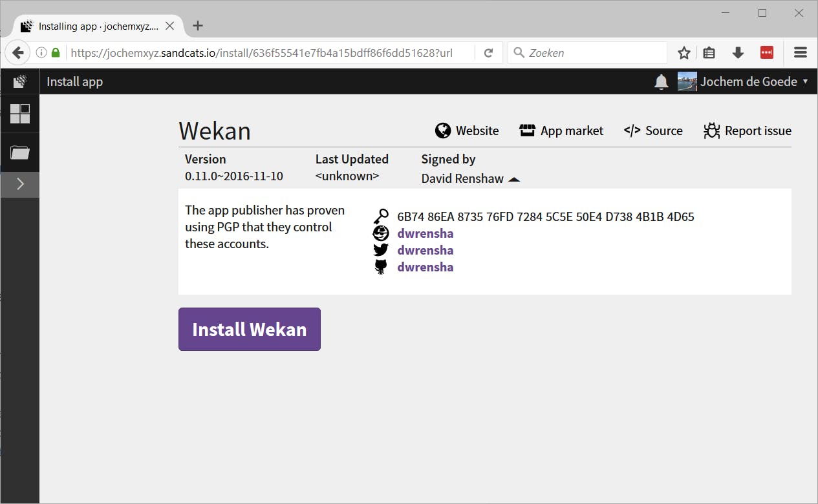Click the bug icon beside Report issue
Viewport: 818px width, 504px height.
pos(712,131)
